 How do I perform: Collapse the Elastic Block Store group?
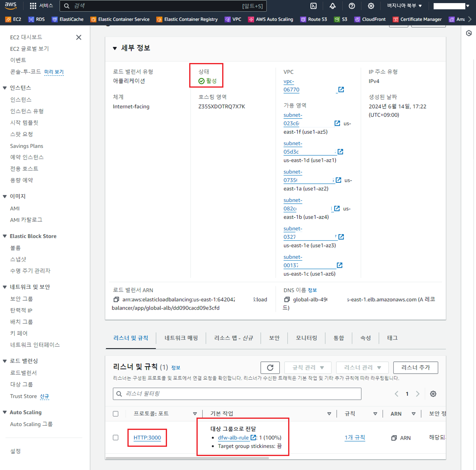tap(5, 236)
